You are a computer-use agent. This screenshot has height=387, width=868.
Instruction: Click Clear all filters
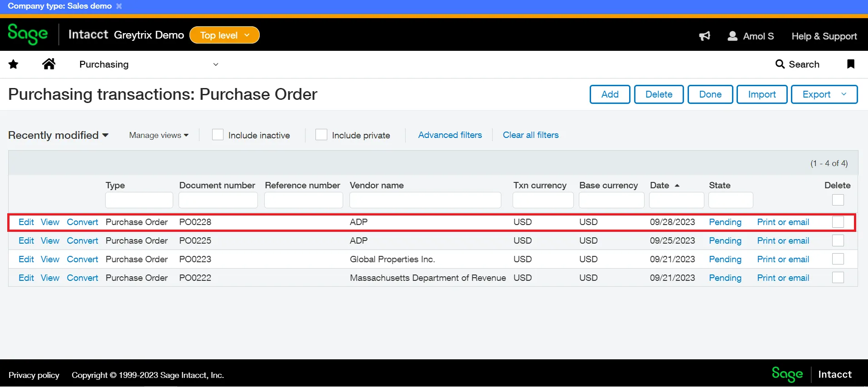[x=531, y=135]
